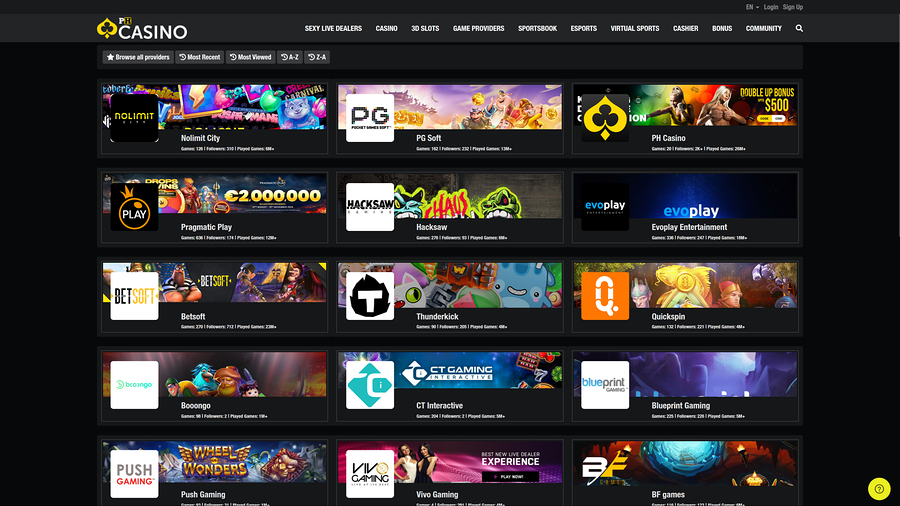Open the Pragmatic Play logo tile

pyautogui.click(x=134, y=207)
